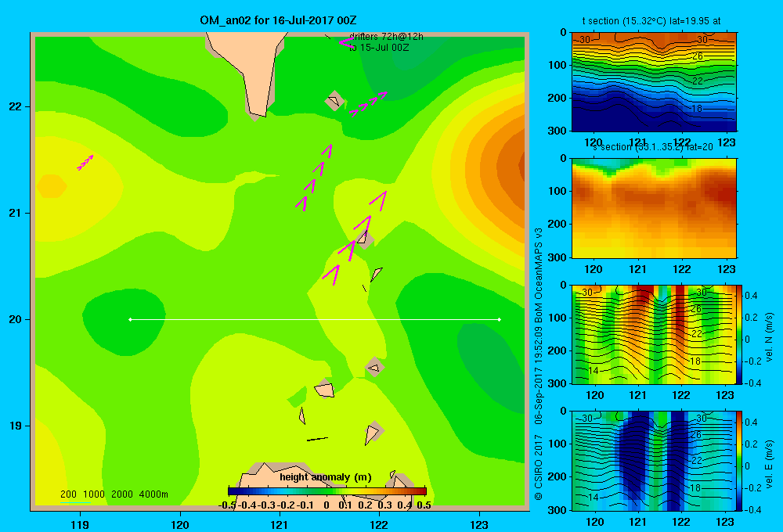This screenshot has width=783, height=532.
Task: Click the 's section' salinity panel title
Action: 653,147
